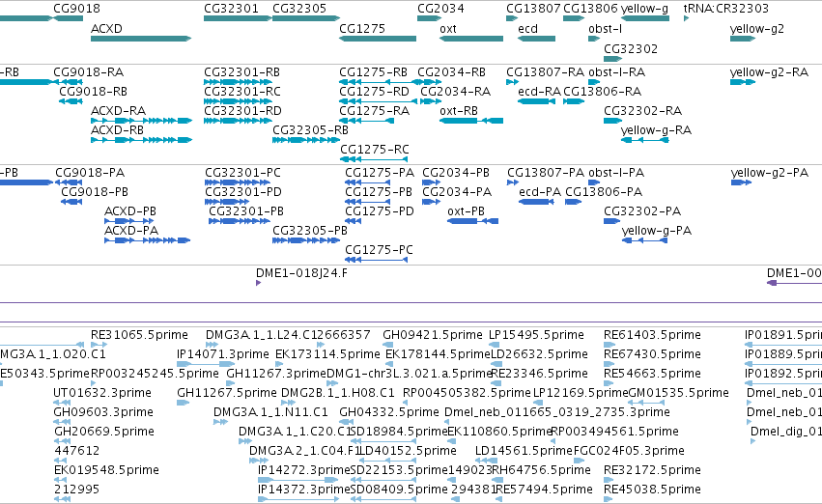
Task: Click the DMG2B.1_1.H08.C1 EST label
Action: [338, 393]
